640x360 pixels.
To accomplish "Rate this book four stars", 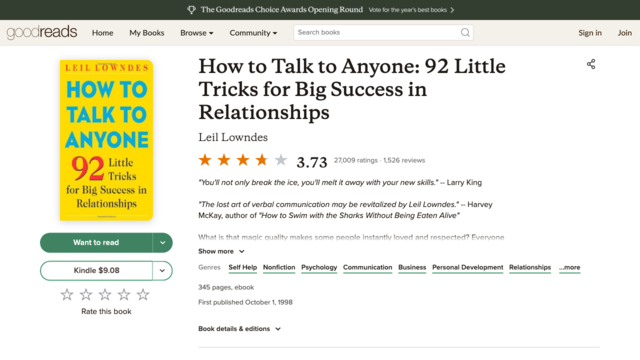I will click(x=124, y=294).
